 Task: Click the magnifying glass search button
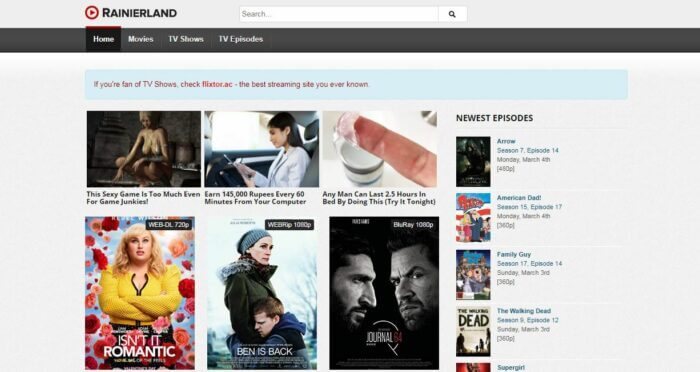pyautogui.click(x=452, y=14)
